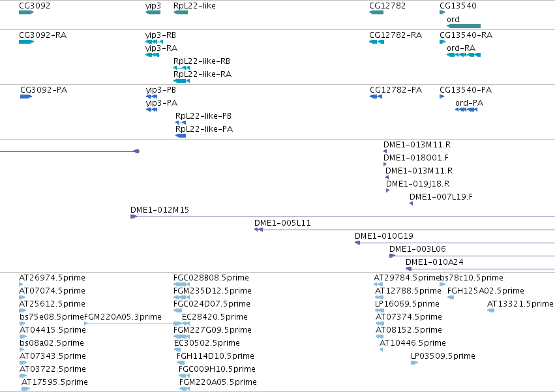The height and width of the screenshot is (392, 555).
Task: Open the DME1-010G19 BAC clone
Action: [455, 243]
